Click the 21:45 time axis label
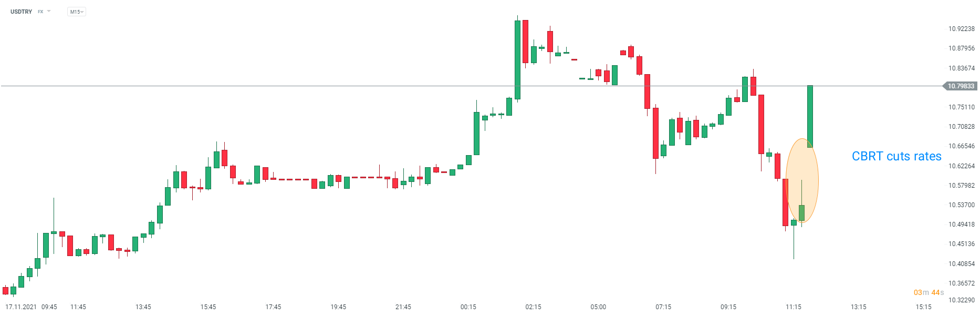Screen dimensions: 980x316 [x=403, y=307]
